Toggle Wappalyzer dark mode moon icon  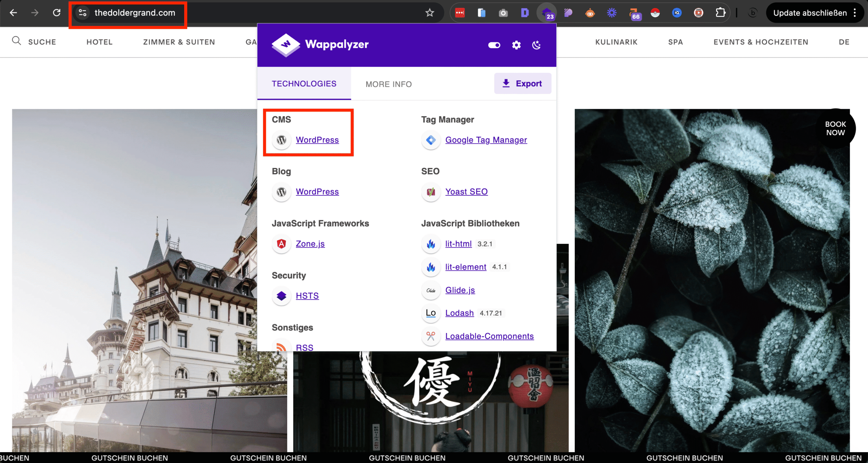click(536, 45)
